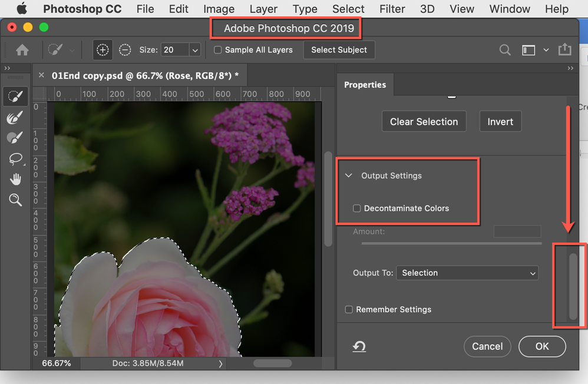This screenshot has width=588, height=384.
Task: Choose Add to selection mode icon
Action: tap(103, 50)
